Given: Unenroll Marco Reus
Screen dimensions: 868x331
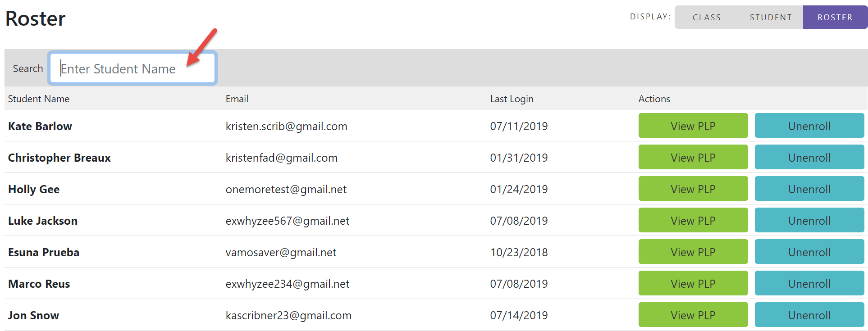Looking at the screenshot, I should 809,283.
